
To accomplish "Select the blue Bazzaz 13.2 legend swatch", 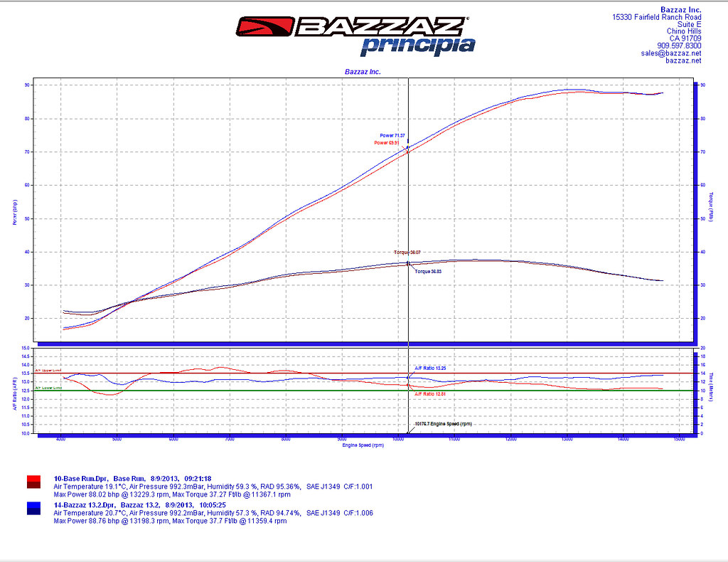I will click(34, 509).
